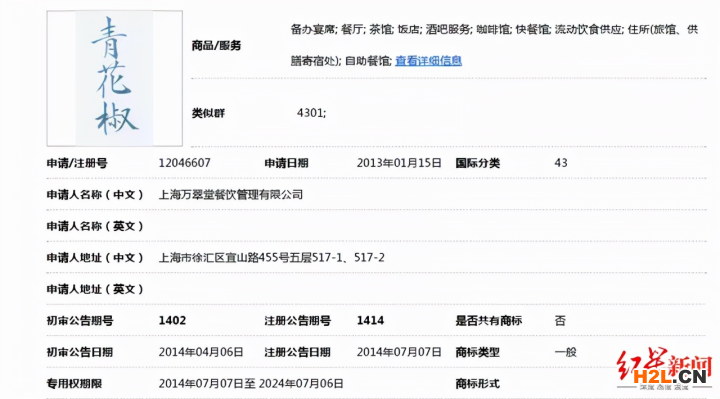Click registration announcement issue 1414
This screenshot has width=720, height=399.
click(x=371, y=320)
